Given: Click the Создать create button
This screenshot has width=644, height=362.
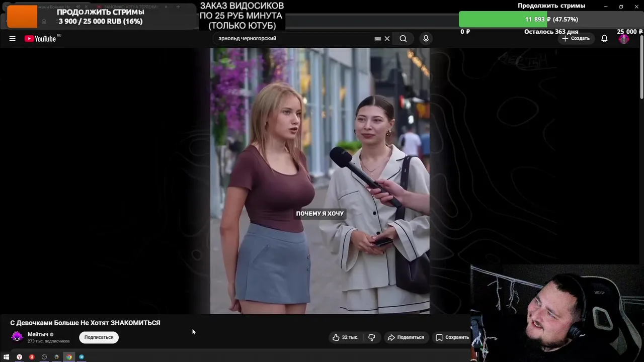Looking at the screenshot, I should (576, 39).
